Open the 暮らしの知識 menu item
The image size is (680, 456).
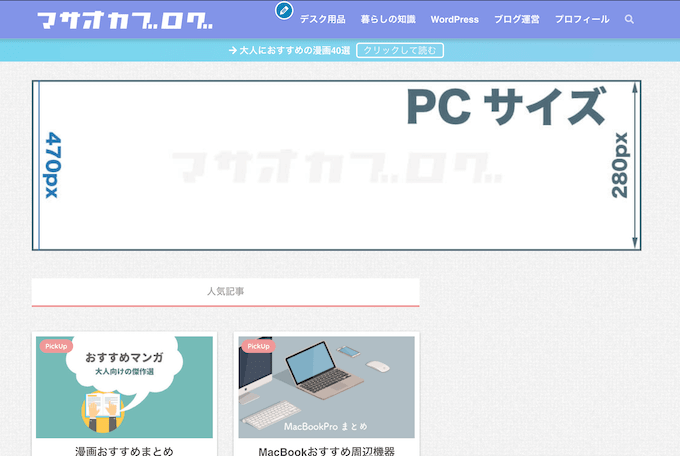point(388,20)
